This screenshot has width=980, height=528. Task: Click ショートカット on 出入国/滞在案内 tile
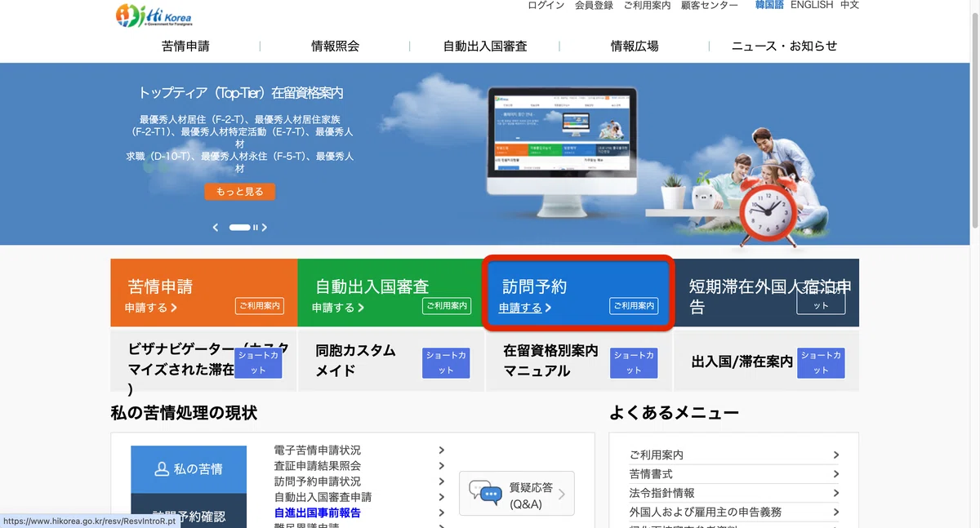click(821, 363)
